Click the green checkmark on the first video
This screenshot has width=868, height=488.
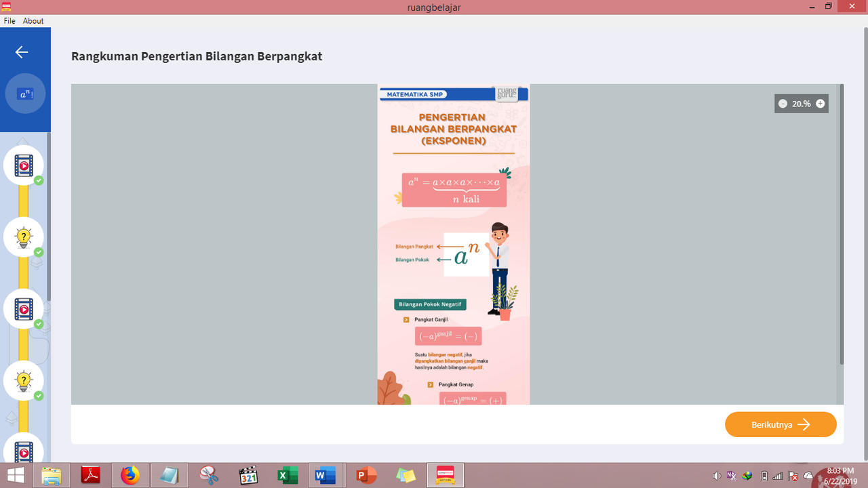(38, 180)
